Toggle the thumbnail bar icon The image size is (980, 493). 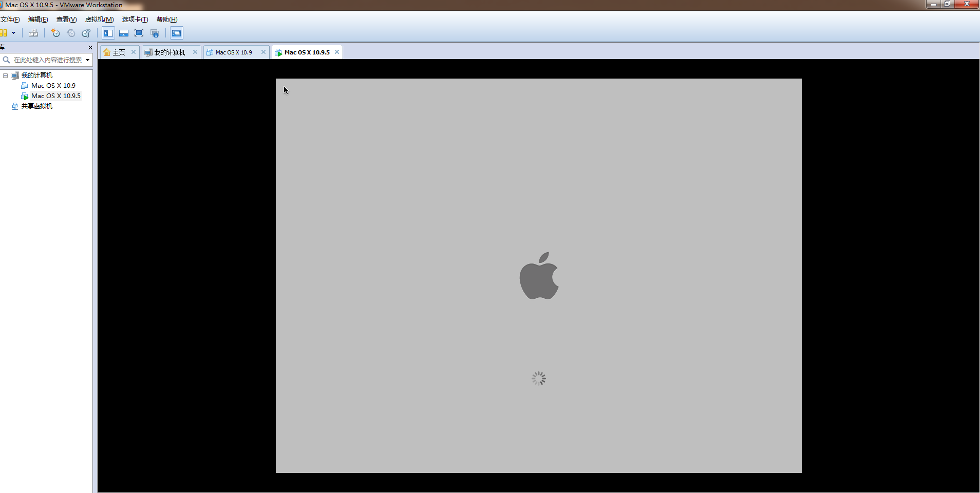coord(124,33)
